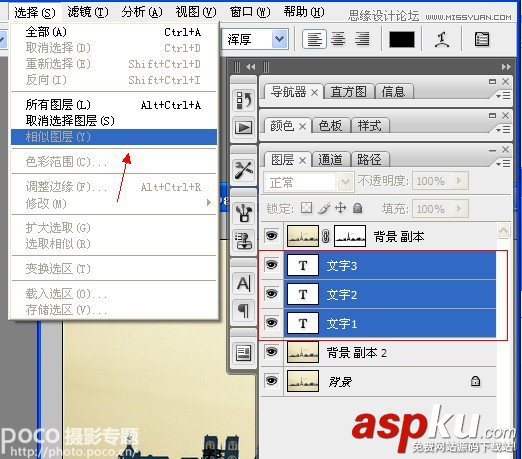The image size is (522, 459).
Task: Switch to 信息 tab
Action: (393, 92)
